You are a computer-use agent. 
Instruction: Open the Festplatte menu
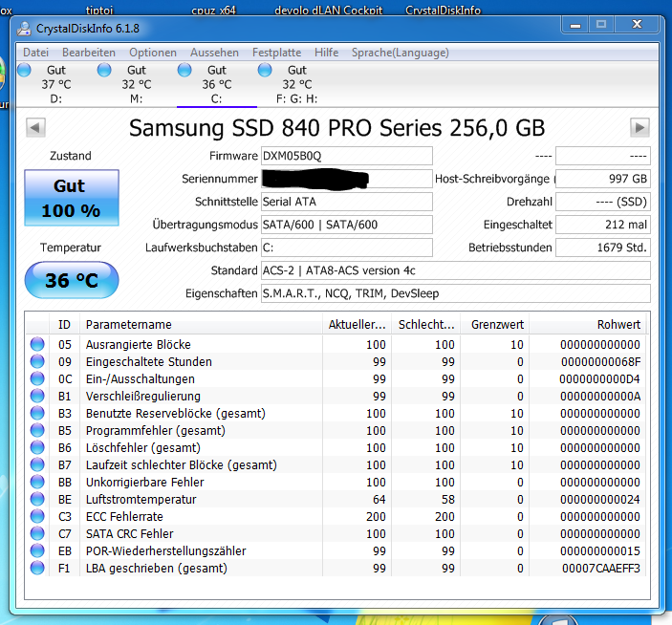click(276, 53)
